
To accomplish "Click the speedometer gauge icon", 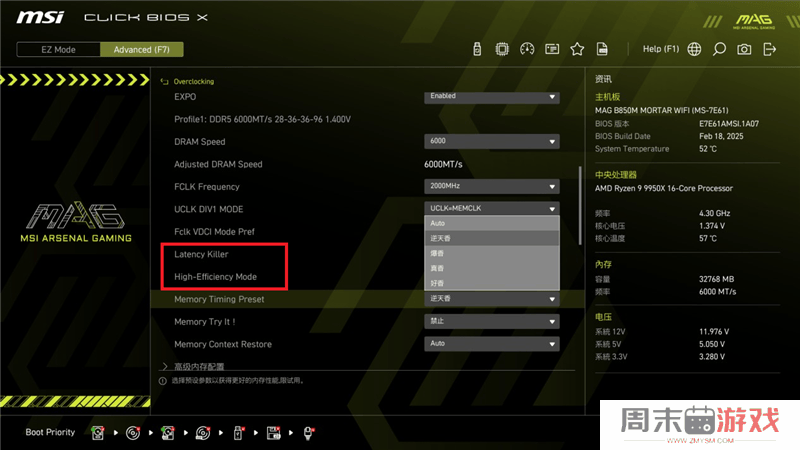I will point(527,49).
